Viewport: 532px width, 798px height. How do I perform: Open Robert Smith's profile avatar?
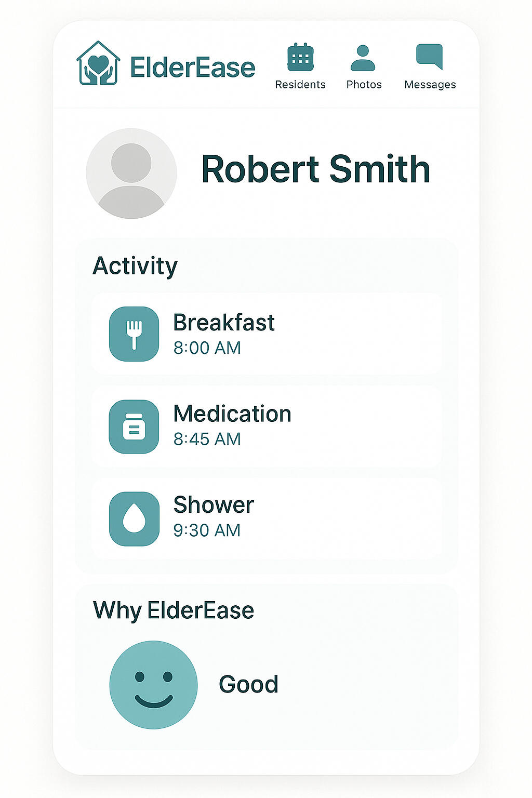(131, 174)
